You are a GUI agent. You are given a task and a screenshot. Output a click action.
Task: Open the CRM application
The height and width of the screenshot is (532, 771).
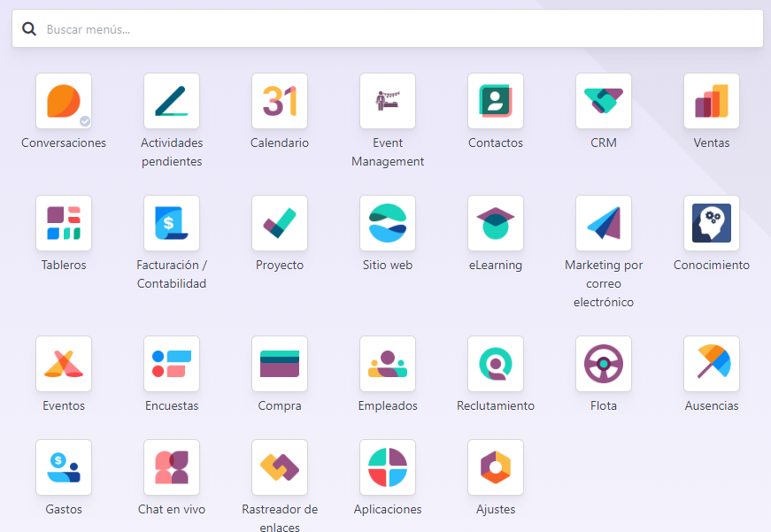[604, 101]
